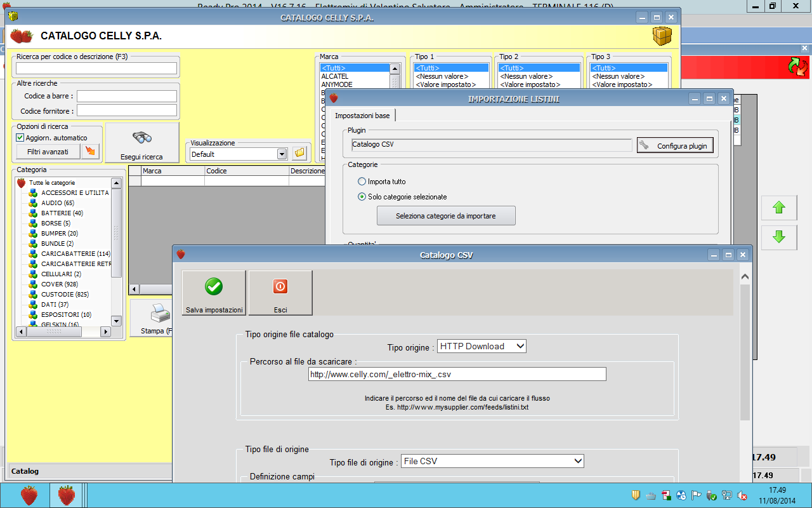The height and width of the screenshot is (508, 812).
Task: Select the ACCESSORI E UTILITA category
Action: (75, 193)
